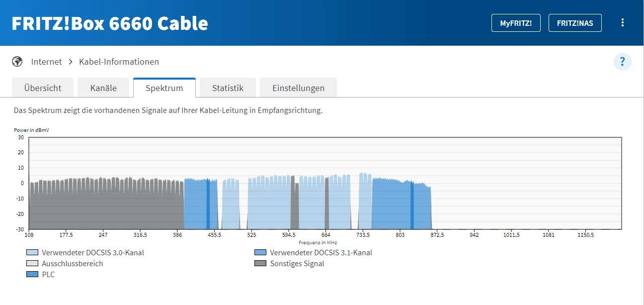Image resolution: width=644 pixels, height=305 pixels.
Task: Click the PLC legend swatch
Action: click(x=32, y=275)
